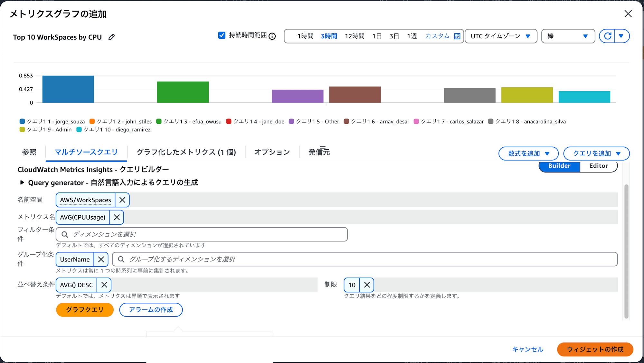Image resolution: width=644 pixels, height=363 pixels.
Task: Click the AWS/WorkSpaces namespace tag
Action: [x=85, y=200]
